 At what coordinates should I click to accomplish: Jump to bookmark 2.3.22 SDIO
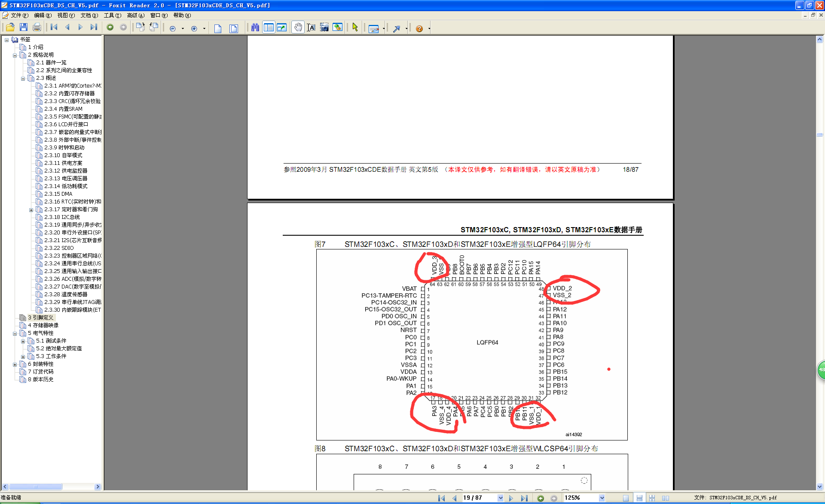point(59,248)
